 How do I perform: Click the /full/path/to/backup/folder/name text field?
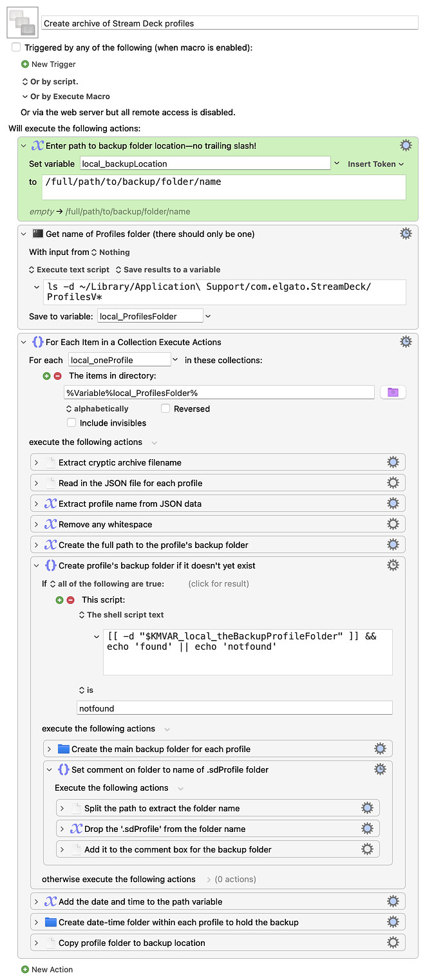coord(225,187)
